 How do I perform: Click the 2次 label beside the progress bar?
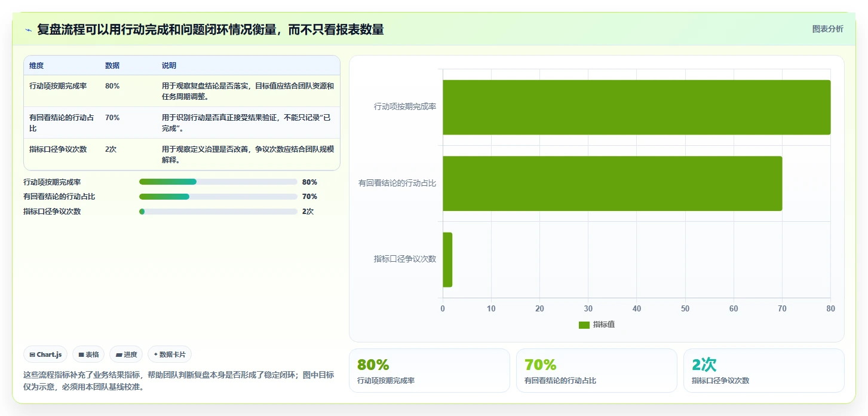pos(308,212)
